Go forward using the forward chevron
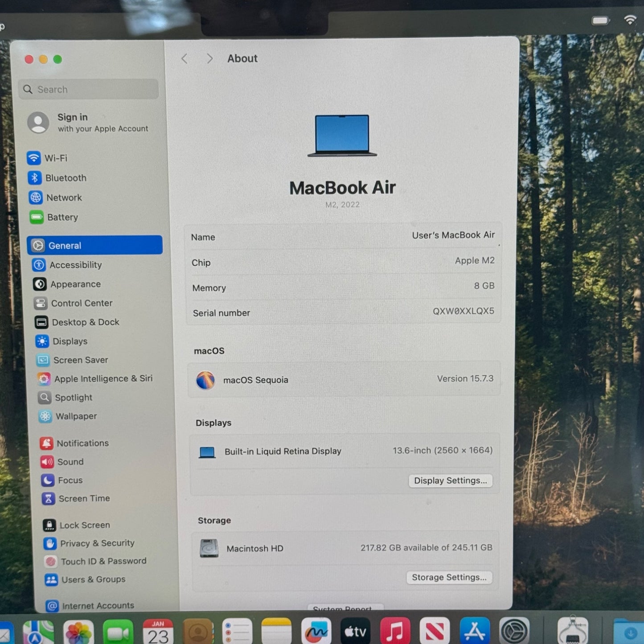Screen dimensions: 644x644 (209, 59)
